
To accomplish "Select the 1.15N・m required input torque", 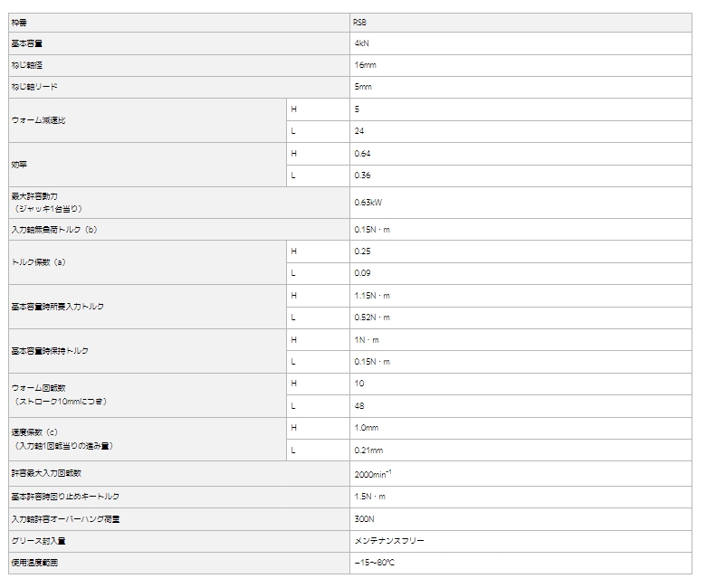I will tap(372, 296).
